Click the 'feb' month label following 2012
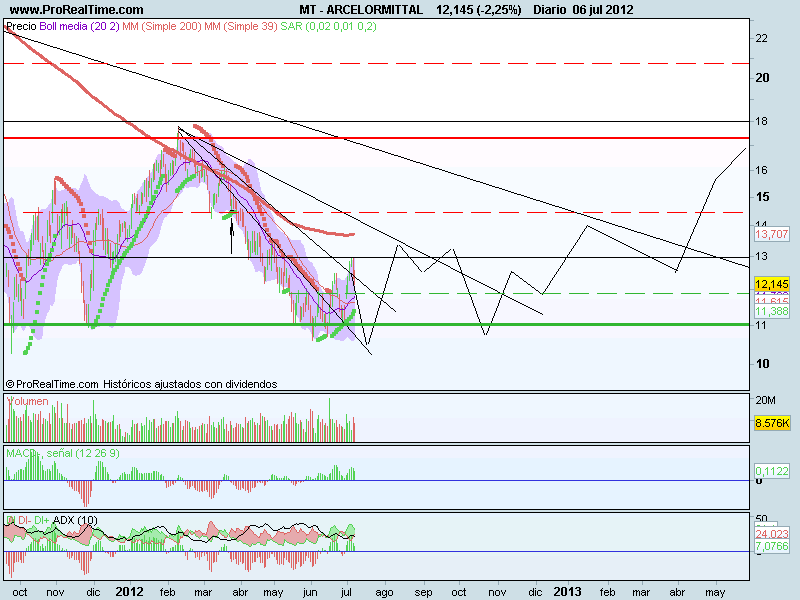This screenshot has width=800, height=600. pyautogui.click(x=167, y=592)
